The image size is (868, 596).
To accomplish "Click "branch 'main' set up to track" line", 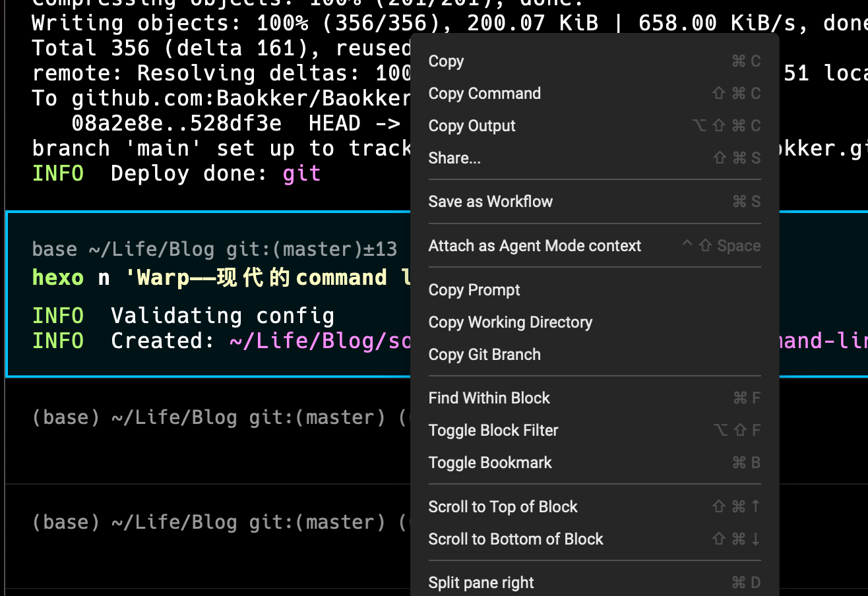I will click(221, 148).
